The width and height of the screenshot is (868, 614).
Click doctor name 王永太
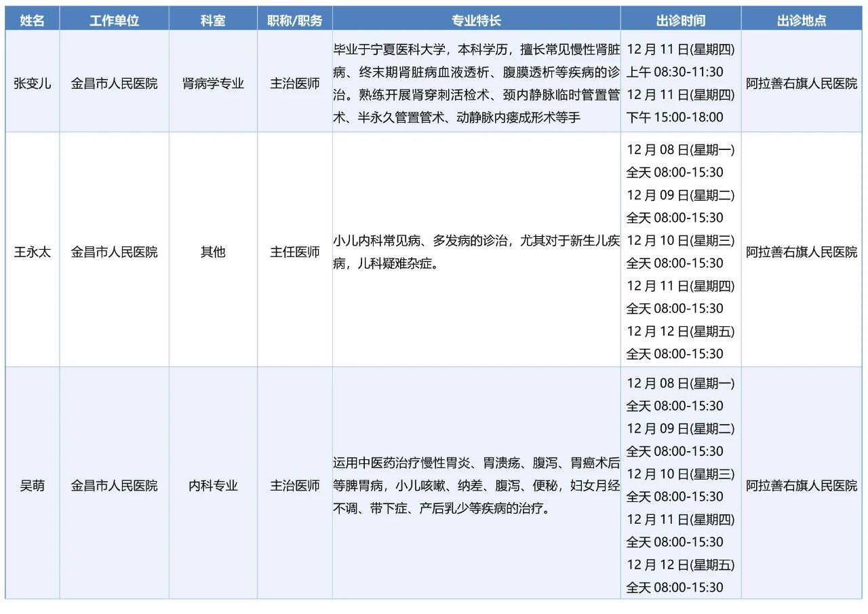[x=33, y=252]
